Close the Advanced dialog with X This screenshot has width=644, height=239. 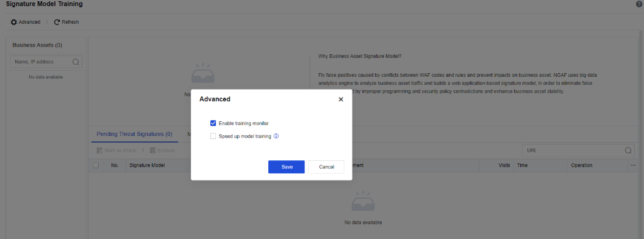point(340,99)
